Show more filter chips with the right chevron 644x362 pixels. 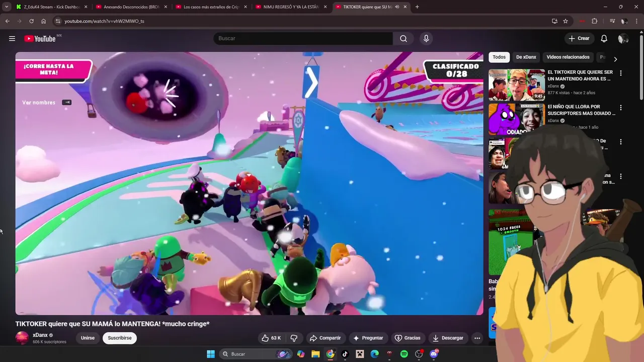click(x=615, y=59)
